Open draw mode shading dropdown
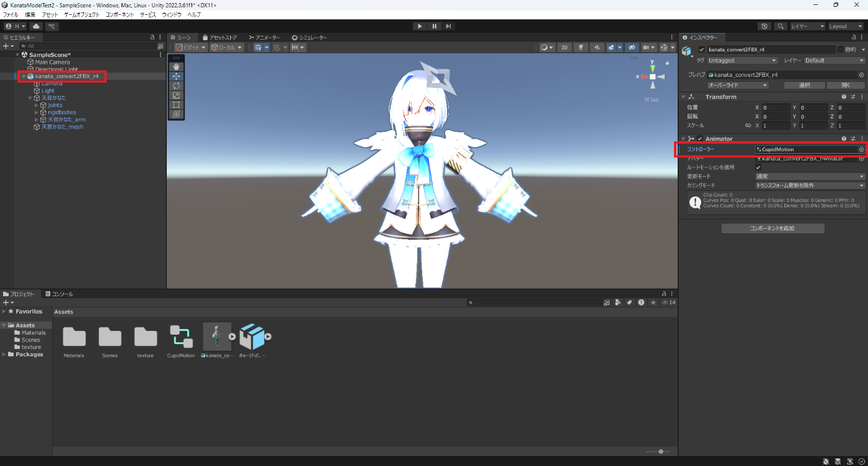This screenshot has height=466, width=868. pyautogui.click(x=547, y=47)
